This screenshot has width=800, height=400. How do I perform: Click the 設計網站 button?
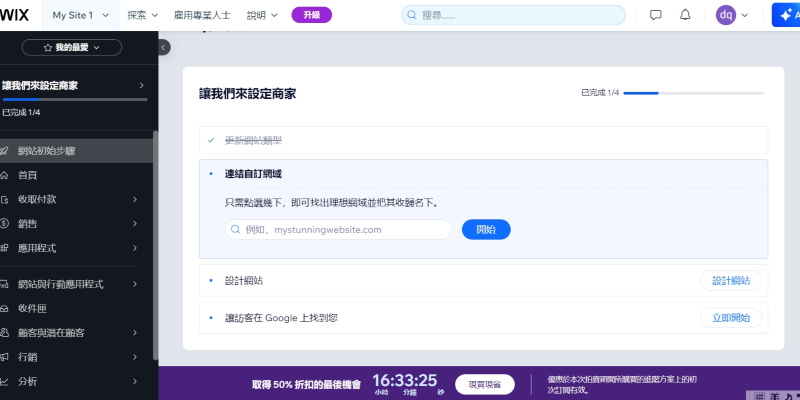(731, 281)
